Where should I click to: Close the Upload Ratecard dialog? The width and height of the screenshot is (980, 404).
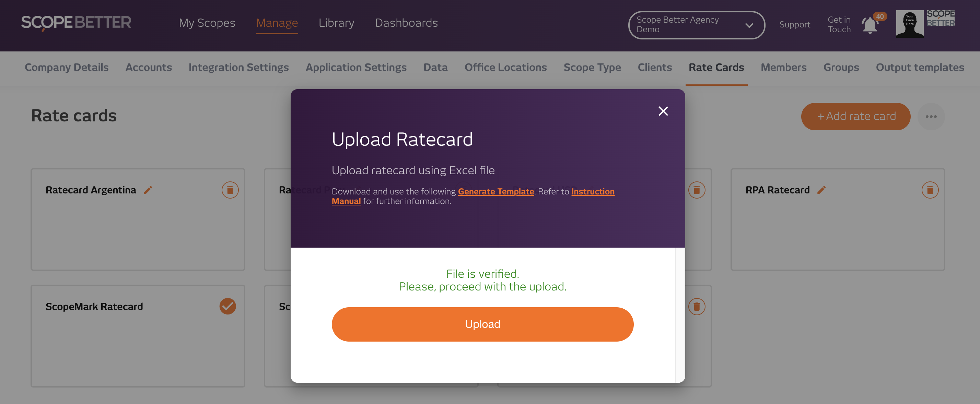click(x=663, y=111)
